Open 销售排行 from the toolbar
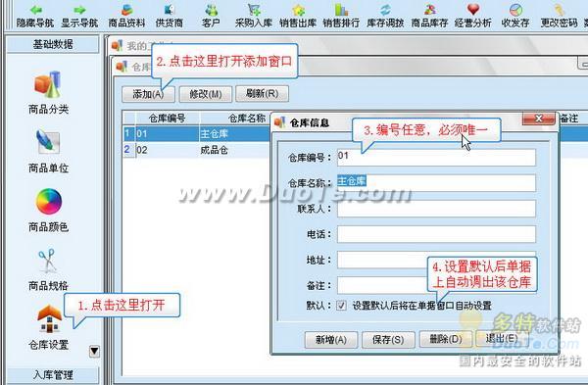 [341, 16]
